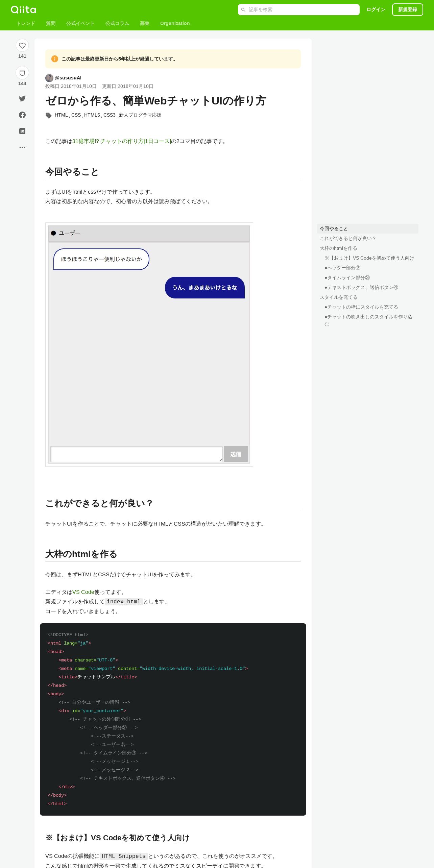Open the more options ellipsis menu
This screenshot has width=434, height=868.
click(x=22, y=147)
